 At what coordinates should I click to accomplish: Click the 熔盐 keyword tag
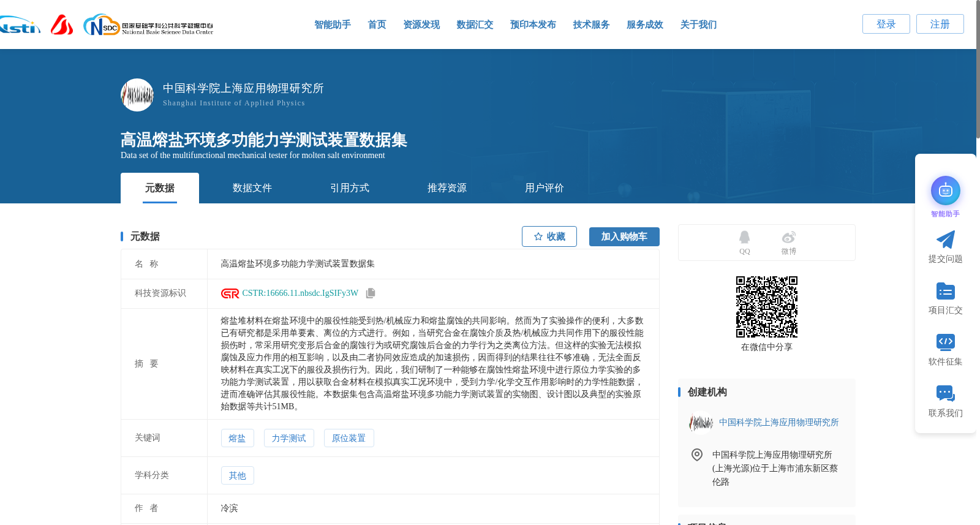(x=237, y=438)
